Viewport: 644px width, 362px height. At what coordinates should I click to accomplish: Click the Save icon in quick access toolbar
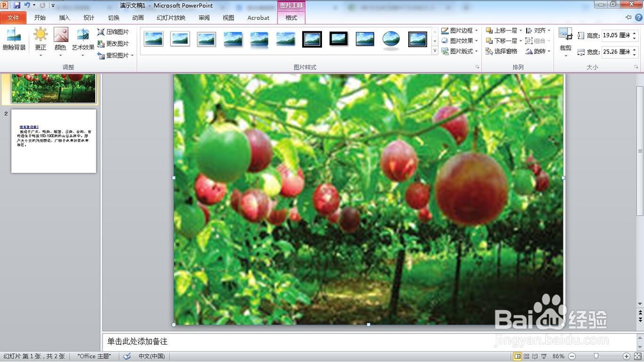[17, 5]
